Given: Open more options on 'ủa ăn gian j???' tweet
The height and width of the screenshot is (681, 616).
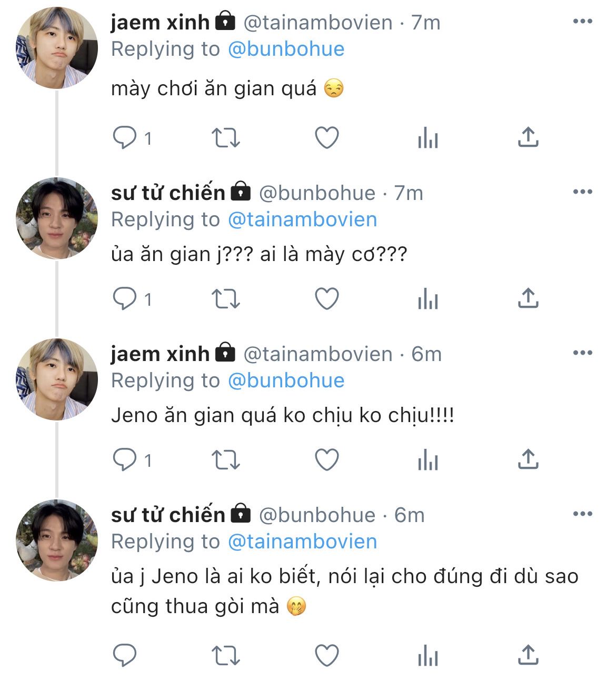Looking at the screenshot, I should click(x=582, y=192).
